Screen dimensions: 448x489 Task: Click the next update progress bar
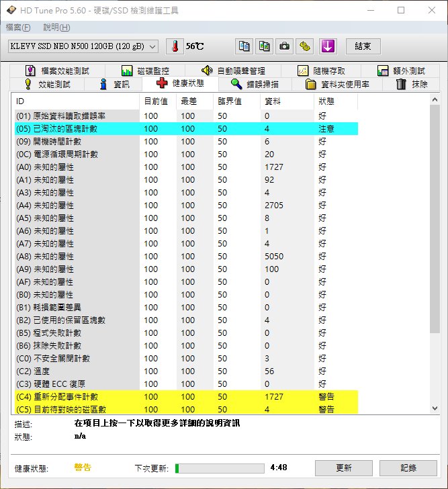[220, 468]
